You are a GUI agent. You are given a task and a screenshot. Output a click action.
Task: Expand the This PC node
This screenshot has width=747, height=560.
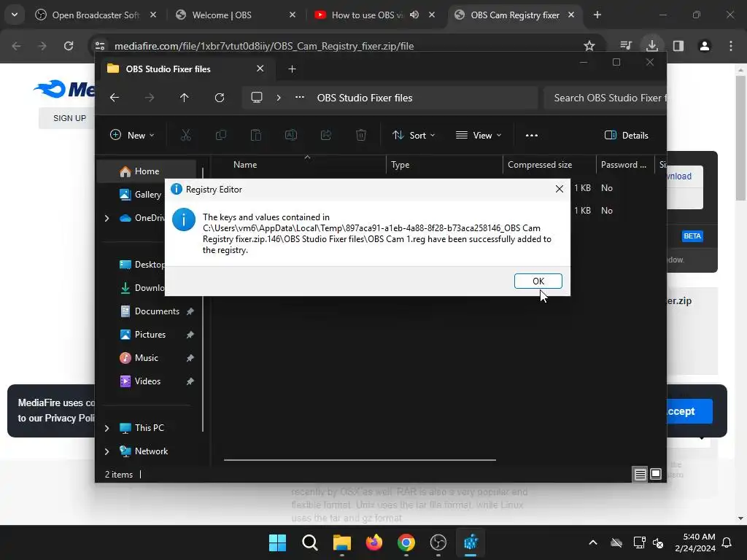(107, 428)
